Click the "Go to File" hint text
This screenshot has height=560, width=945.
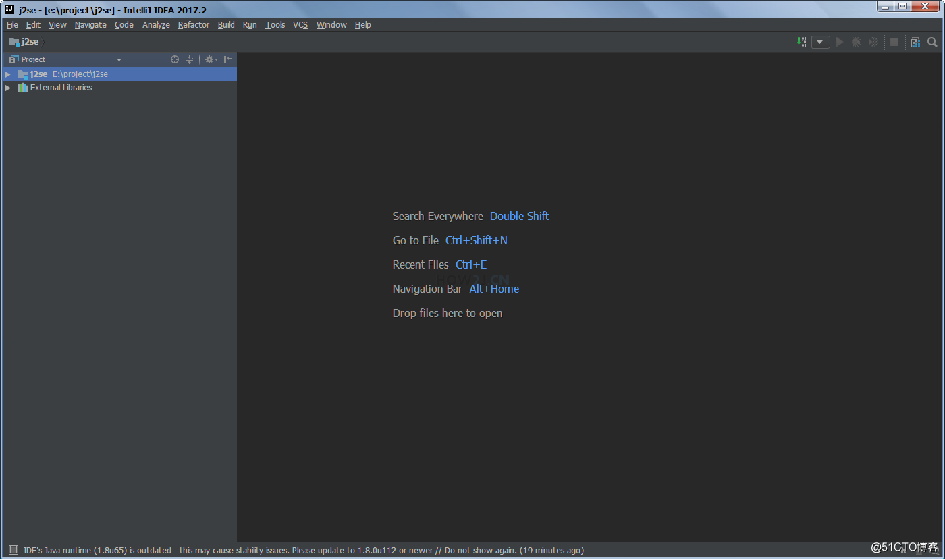[x=416, y=240]
